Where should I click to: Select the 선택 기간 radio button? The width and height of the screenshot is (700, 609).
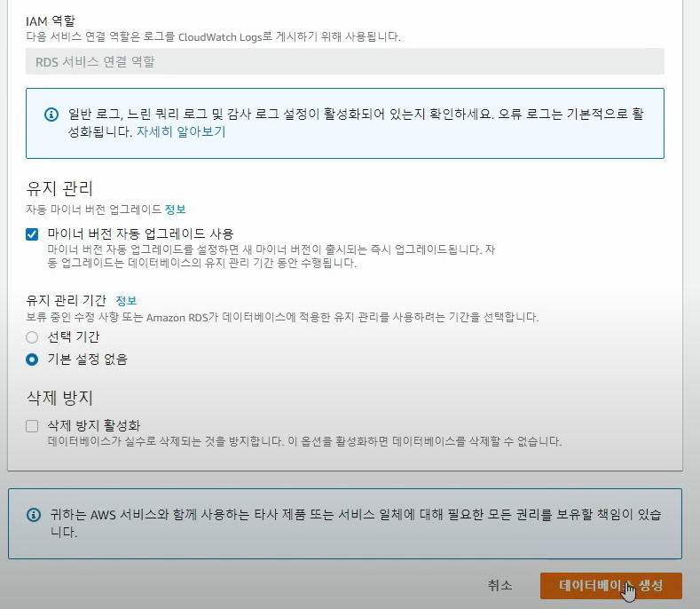(x=32, y=336)
